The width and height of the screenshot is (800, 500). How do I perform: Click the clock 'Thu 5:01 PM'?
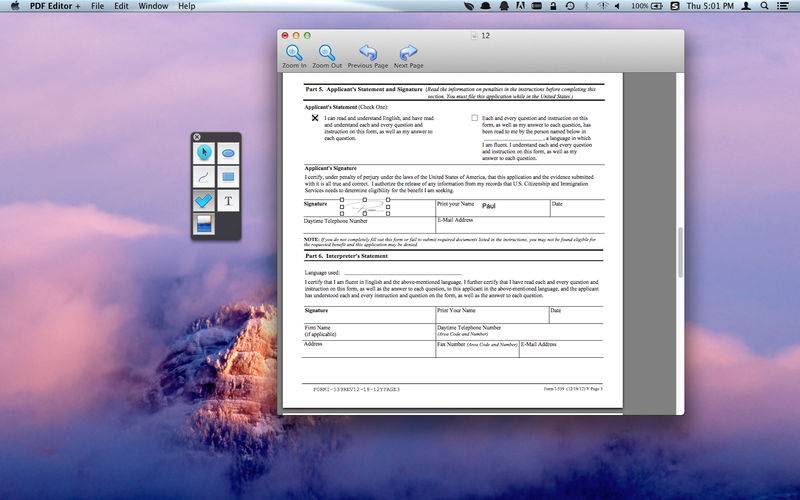pyautogui.click(x=710, y=6)
